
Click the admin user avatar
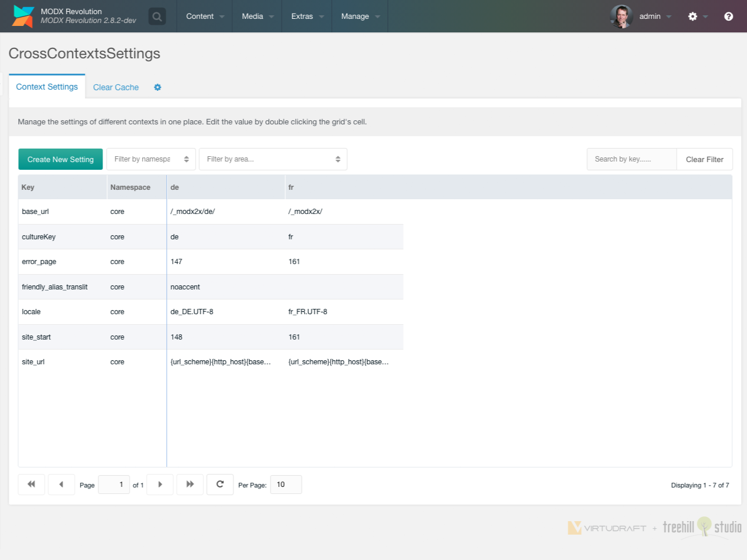tap(621, 17)
